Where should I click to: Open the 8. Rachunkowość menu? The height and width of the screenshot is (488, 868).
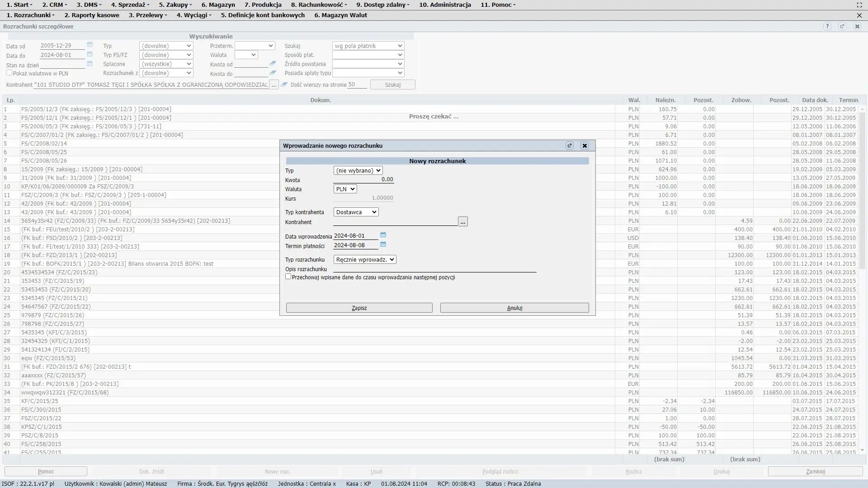tap(319, 5)
